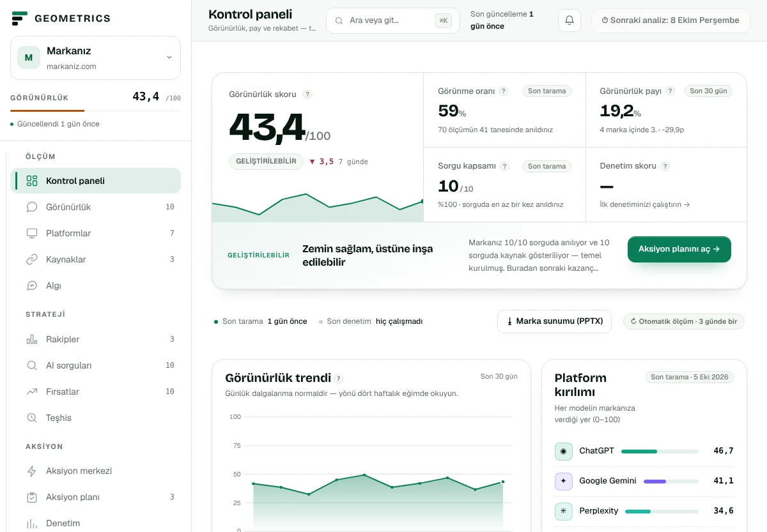Screen dimensions: 767x532
Task: Open the Rakipler page
Action: [96, 339]
